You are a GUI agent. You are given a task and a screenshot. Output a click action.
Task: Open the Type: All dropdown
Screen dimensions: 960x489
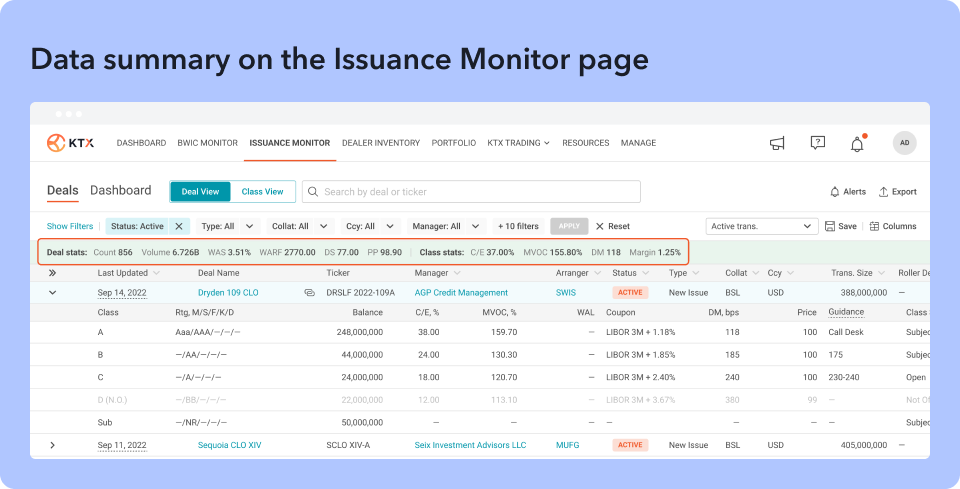tap(228, 226)
